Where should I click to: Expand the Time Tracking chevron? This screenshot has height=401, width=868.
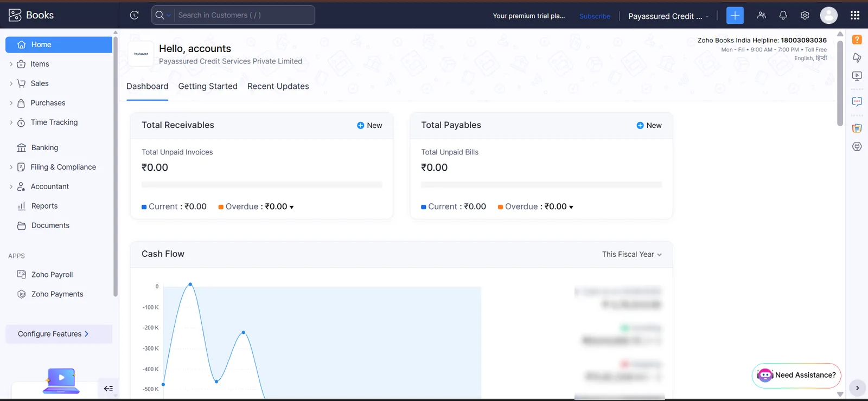tap(11, 122)
